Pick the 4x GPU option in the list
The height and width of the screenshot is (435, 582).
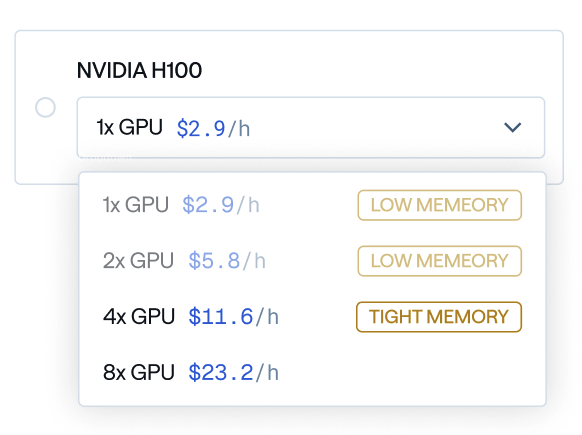pos(312,317)
